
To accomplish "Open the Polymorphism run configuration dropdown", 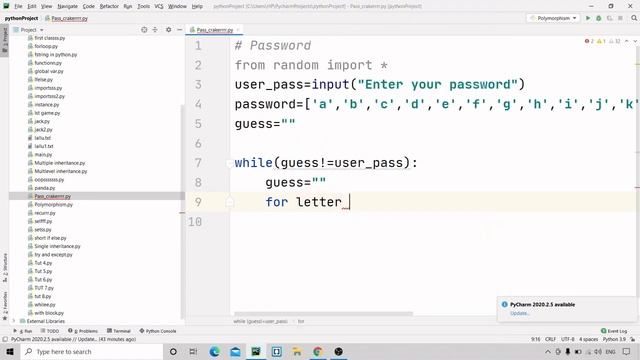I will click(553, 18).
